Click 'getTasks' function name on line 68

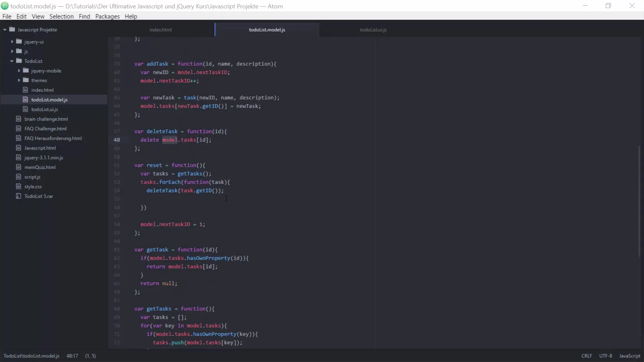point(159,309)
